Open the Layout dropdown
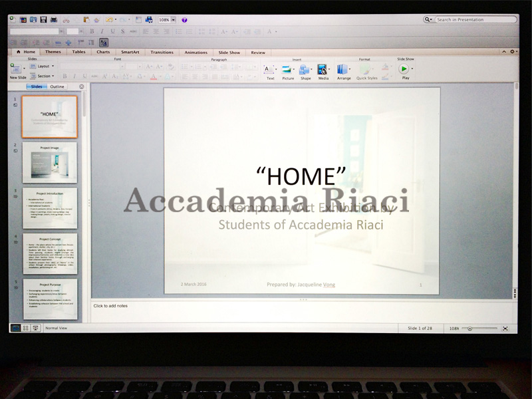This screenshot has height=399, width=532. (x=42, y=66)
